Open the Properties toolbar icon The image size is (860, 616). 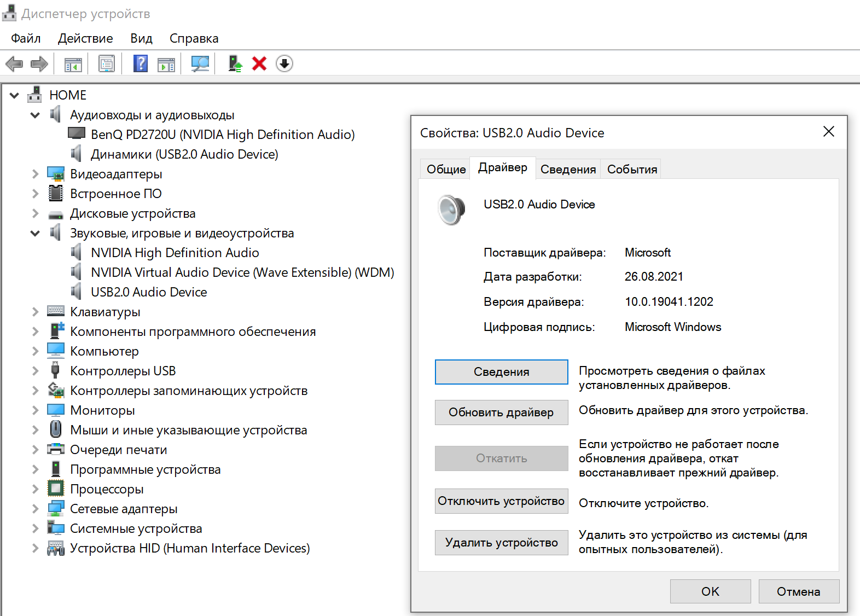click(107, 64)
